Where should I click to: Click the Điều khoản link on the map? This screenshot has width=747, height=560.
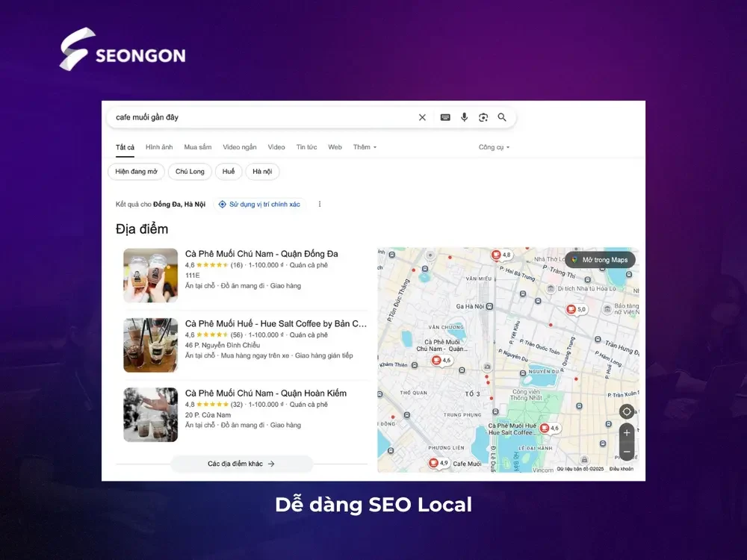622,469
